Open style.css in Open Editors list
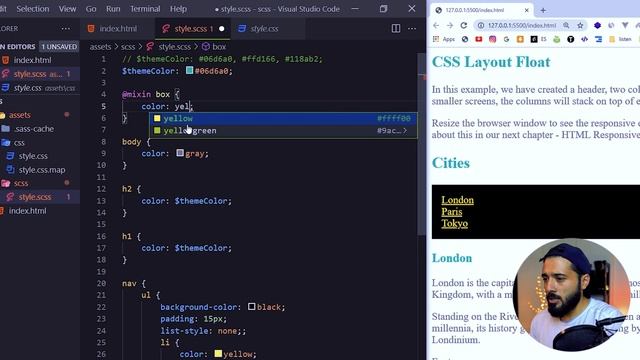This screenshot has width=640, height=360. coord(40,88)
